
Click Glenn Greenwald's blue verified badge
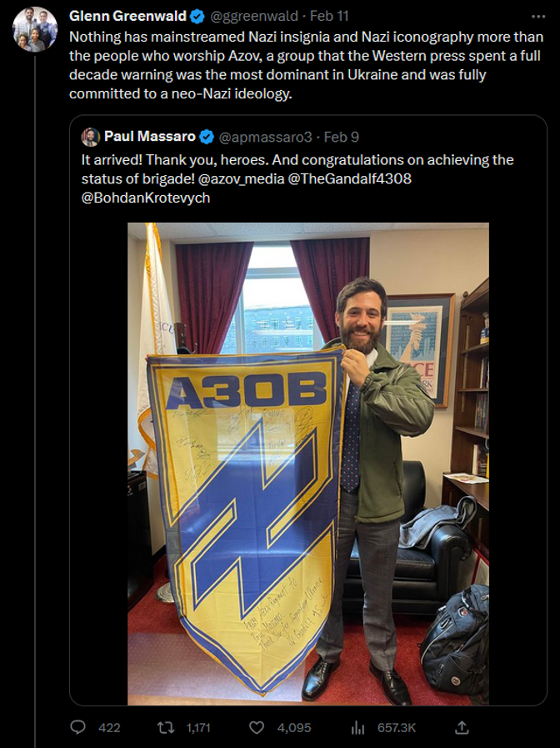point(197,16)
